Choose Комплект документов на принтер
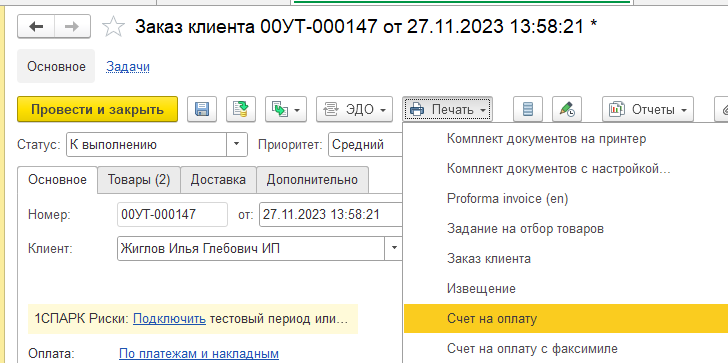Image resolution: width=728 pixels, height=363 pixels. [566, 138]
